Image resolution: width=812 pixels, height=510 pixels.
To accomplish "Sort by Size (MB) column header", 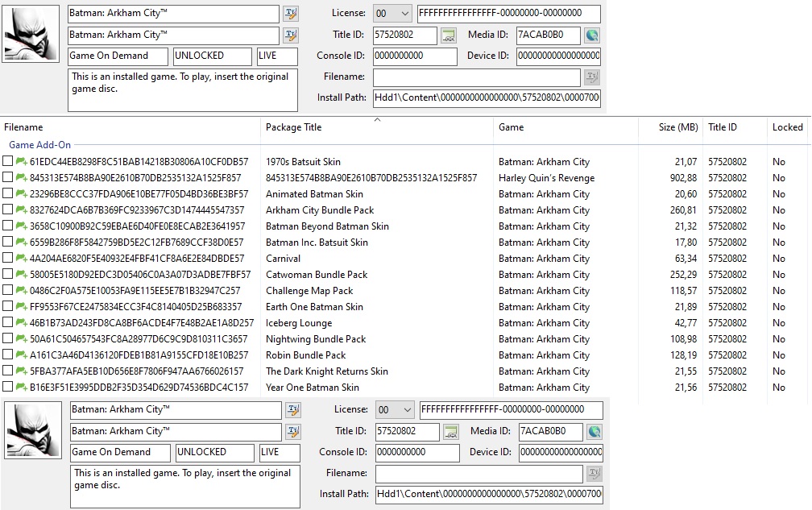I will pyautogui.click(x=670, y=127).
